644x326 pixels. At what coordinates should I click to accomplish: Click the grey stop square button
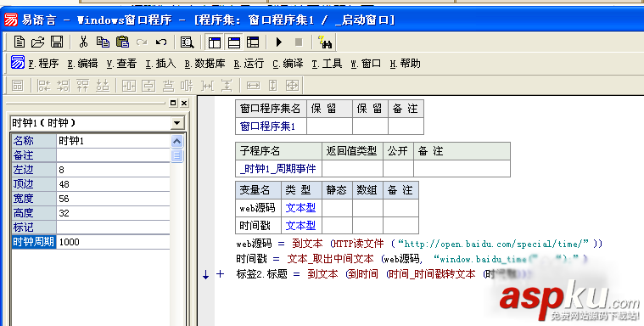point(299,42)
